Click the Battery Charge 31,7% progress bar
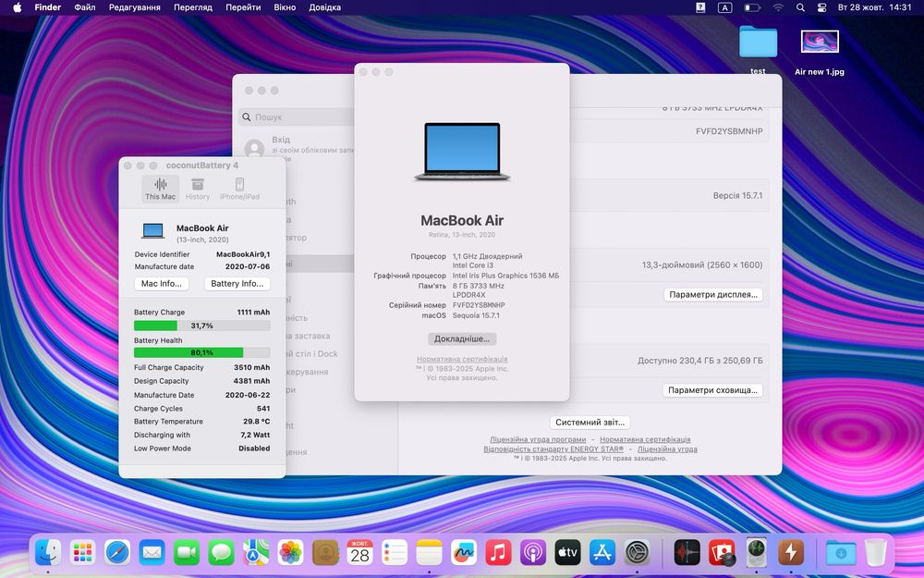The image size is (924, 578). (202, 326)
